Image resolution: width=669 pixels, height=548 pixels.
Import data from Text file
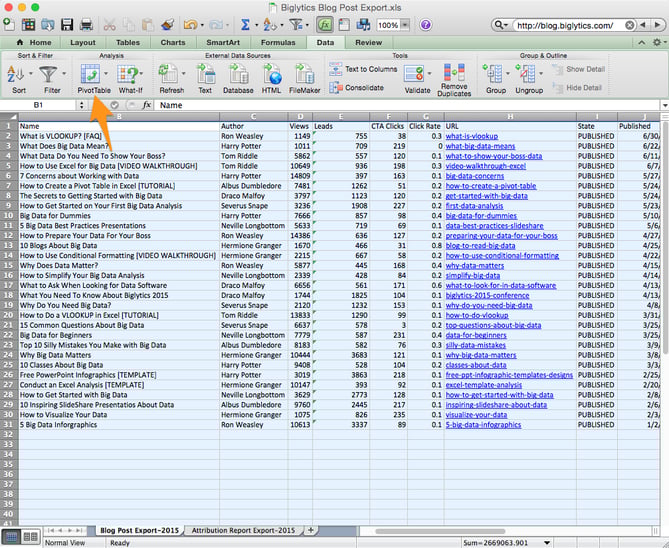[205, 79]
